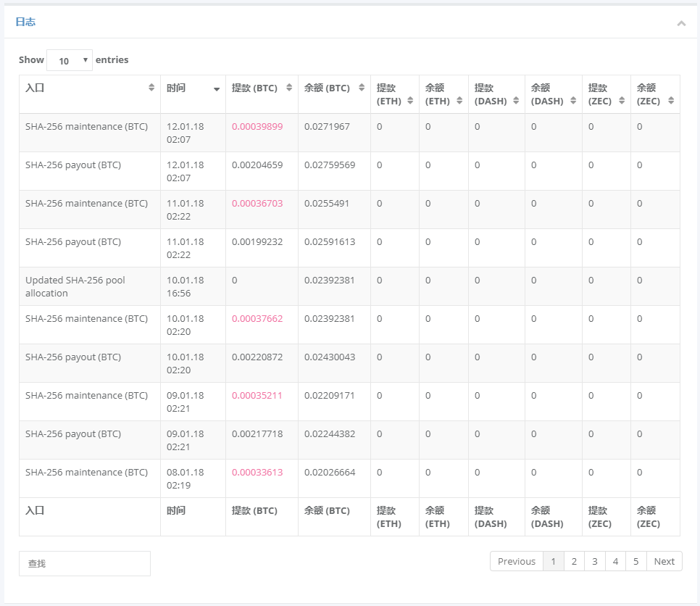Select balance value 0.0271967
Screen dimensions: 700x606
(327, 126)
